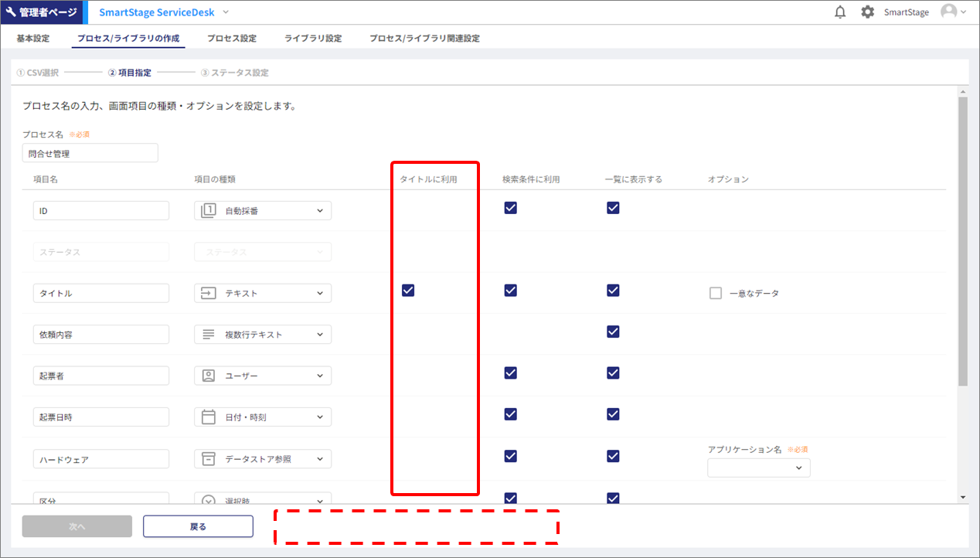Switch to the プロセス設定 tab
The width and height of the screenshot is (980, 558).
click(231, 38)
